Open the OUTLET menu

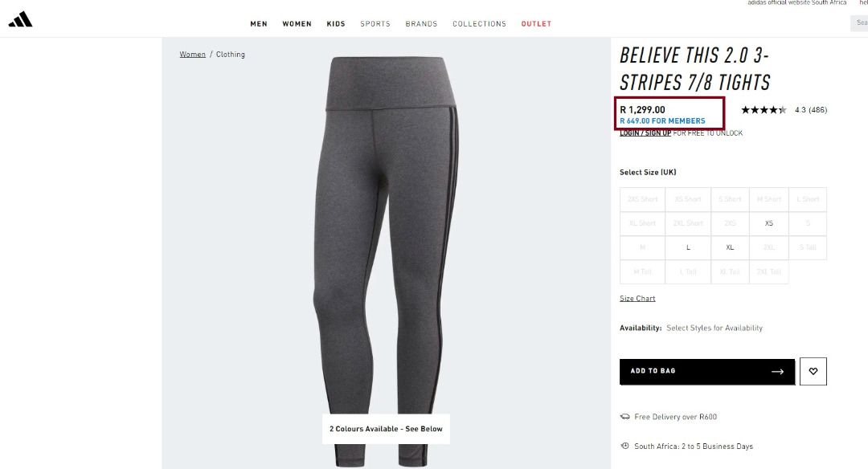click(536, 24)
